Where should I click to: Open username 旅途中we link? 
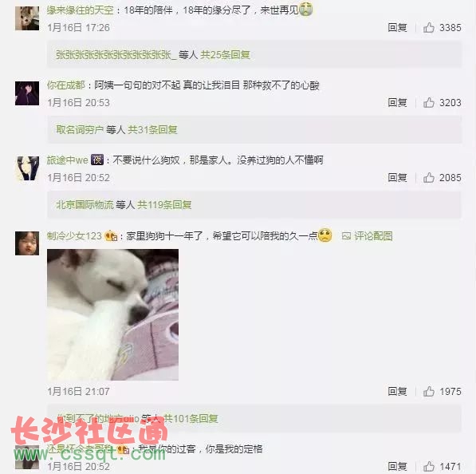pos(68,160)
